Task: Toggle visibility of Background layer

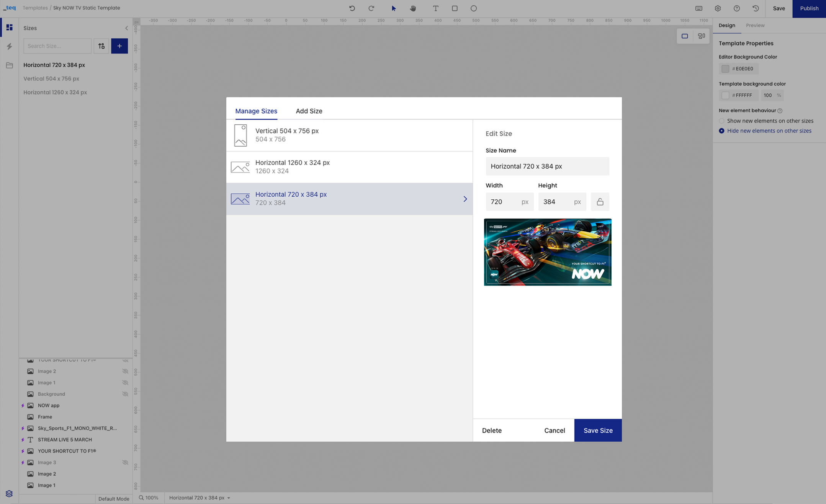Action: (x=125, y=394)
